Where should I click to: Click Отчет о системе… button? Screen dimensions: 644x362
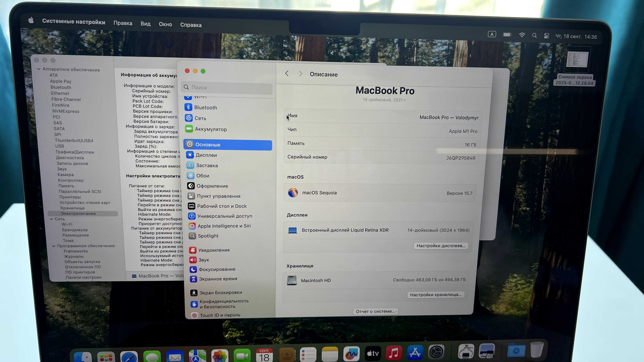click(x=376, y=311)
